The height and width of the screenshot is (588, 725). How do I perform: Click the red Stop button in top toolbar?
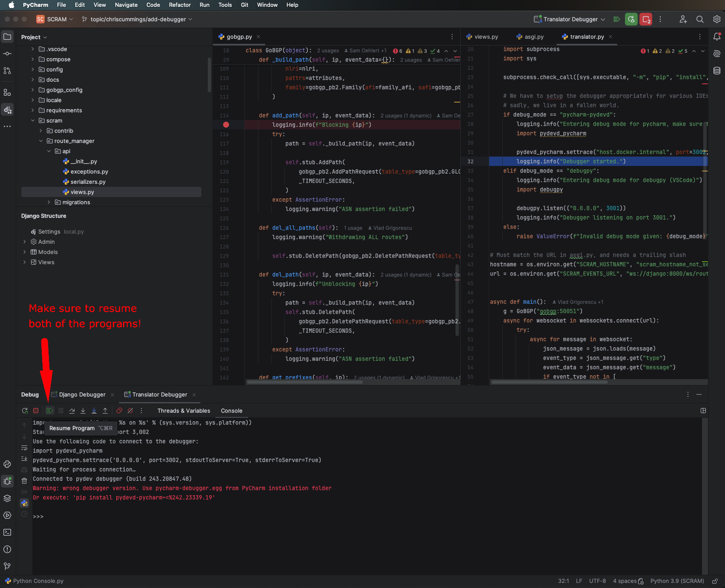[646, 19]
